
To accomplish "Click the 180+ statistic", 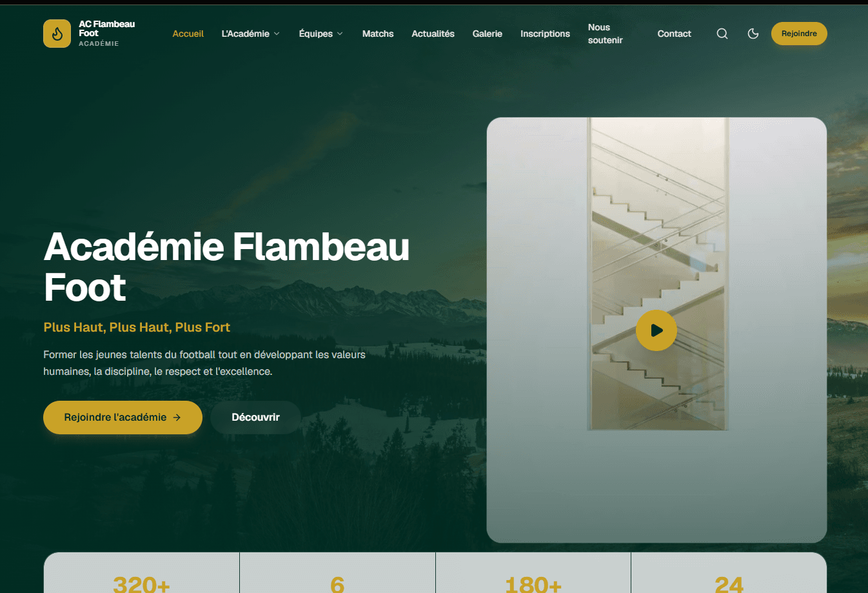I will click(533, 585).
